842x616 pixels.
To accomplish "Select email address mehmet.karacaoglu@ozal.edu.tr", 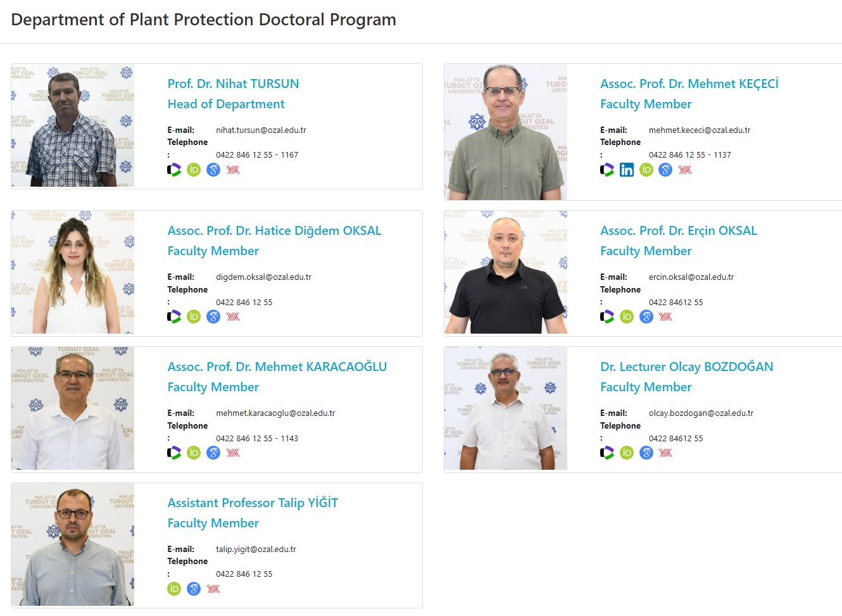I will [275, 413].
